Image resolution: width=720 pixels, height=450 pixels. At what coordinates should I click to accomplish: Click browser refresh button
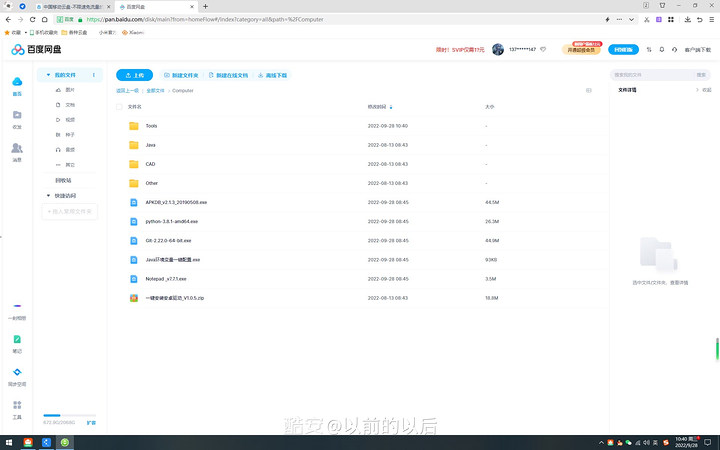click(32, 19)
